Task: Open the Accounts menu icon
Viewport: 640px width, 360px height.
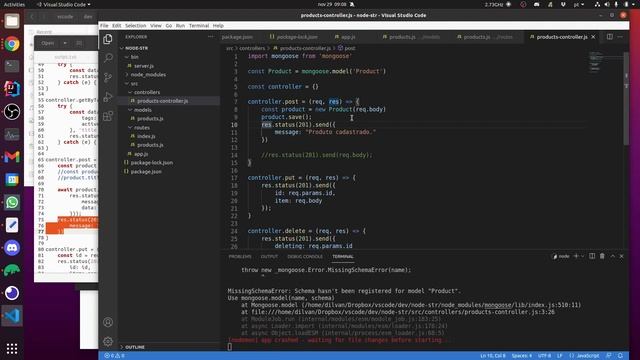Action: click(x=108, y=322)
